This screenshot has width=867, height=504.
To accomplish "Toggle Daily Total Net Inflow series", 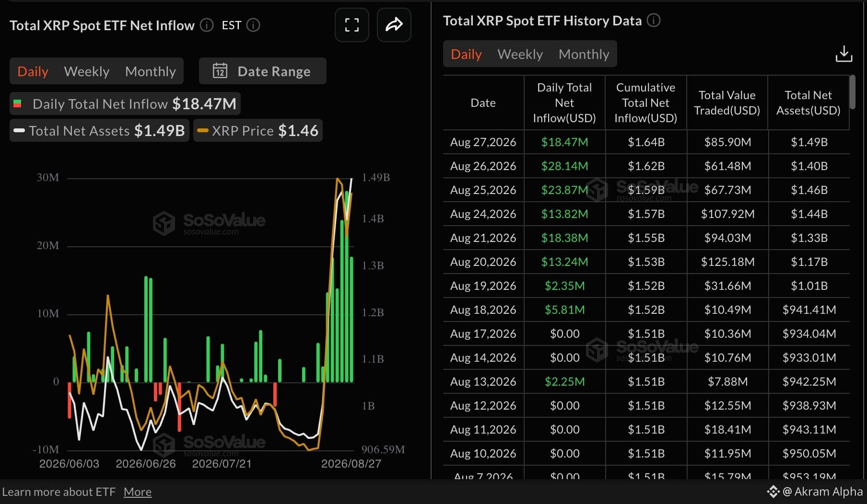I will coord(125,103).
